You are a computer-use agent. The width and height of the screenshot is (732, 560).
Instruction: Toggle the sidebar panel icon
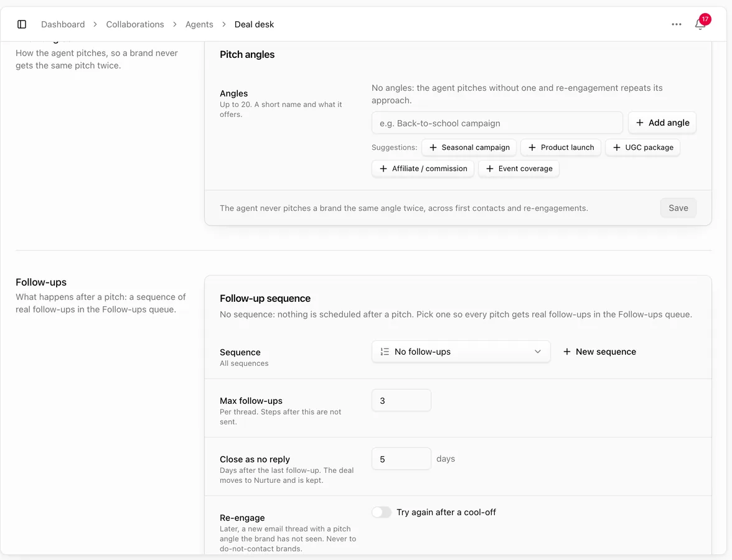[21, 24]
